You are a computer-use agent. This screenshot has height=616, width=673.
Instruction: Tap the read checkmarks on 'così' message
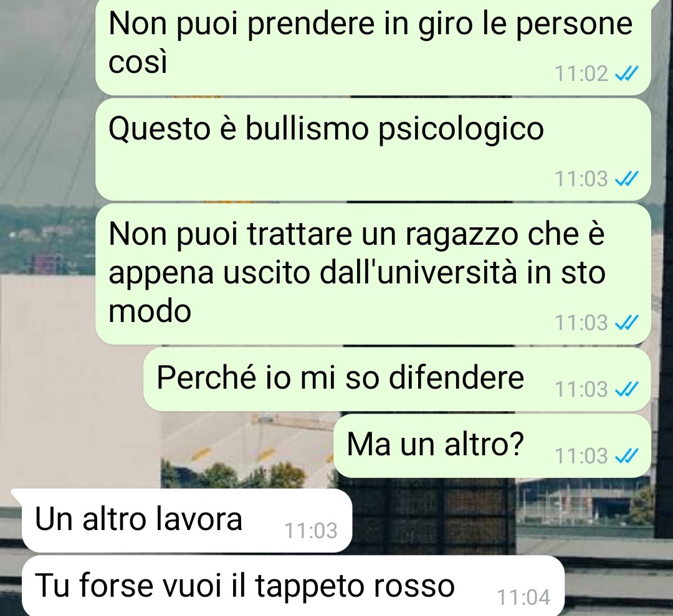(627, 73)
